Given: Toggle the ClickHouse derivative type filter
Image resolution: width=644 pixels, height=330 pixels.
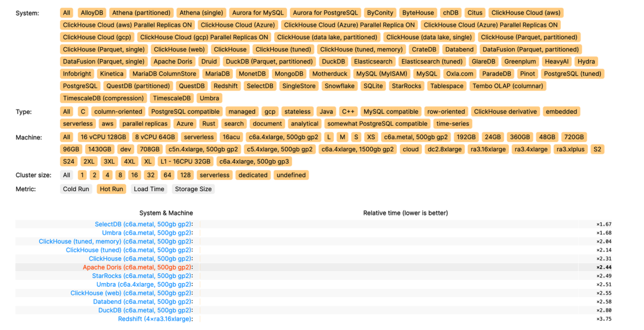Looking at the screenshot, I should [505, 111].
